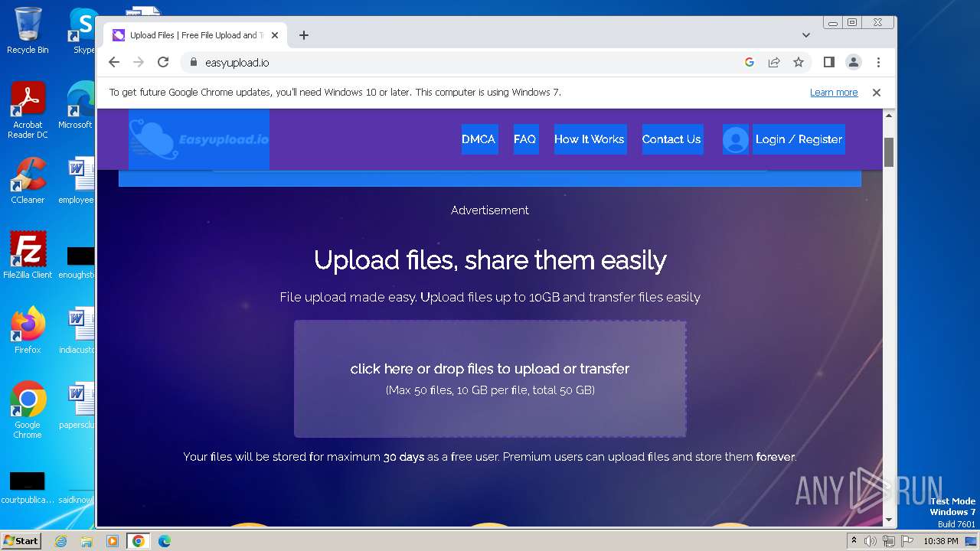Click the user avatar icon beside Login
This screenshot has width=980, height=551.
(x=736, y=139)
